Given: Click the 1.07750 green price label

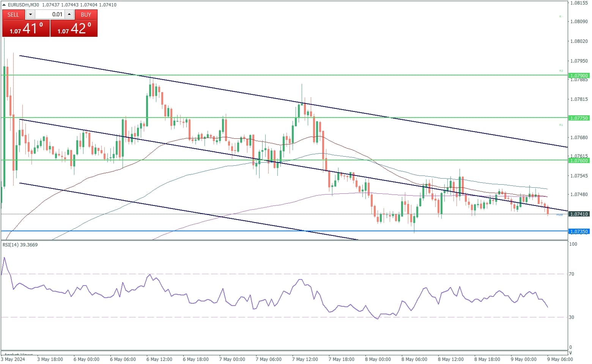Looking at the screenshot, I should 579,118.
